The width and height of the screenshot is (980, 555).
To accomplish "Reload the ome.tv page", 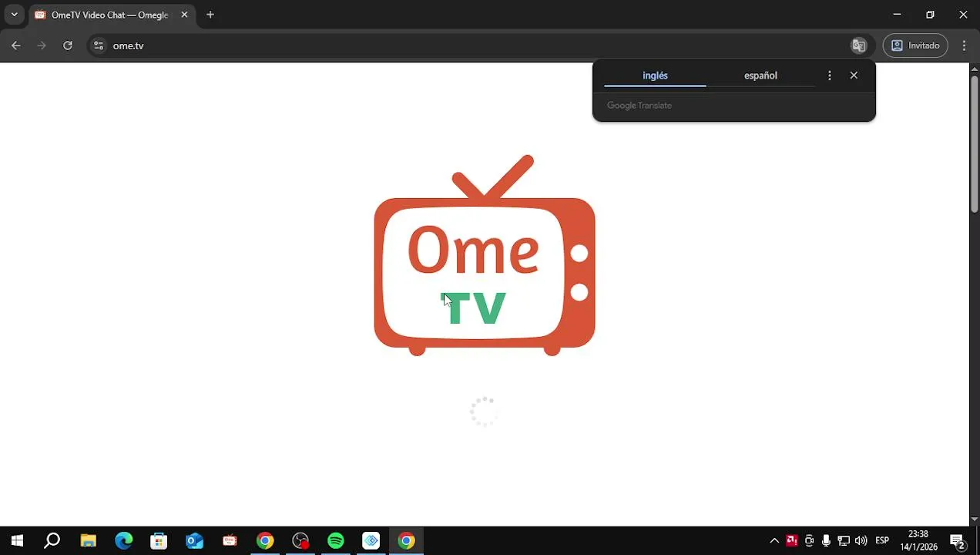I will 68,45.
